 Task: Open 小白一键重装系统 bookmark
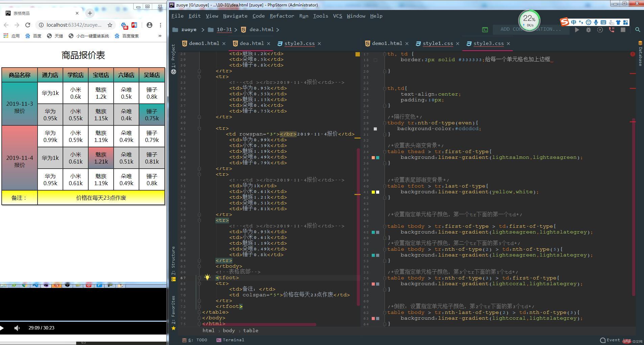click(x=89, y=36)
